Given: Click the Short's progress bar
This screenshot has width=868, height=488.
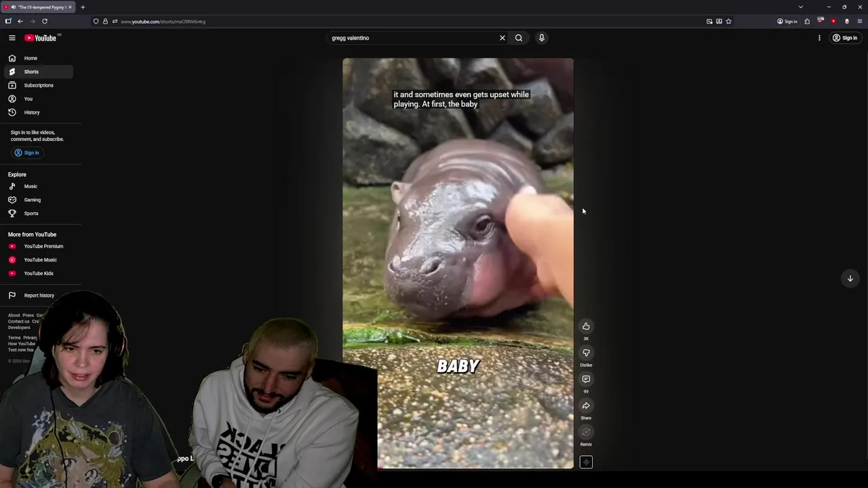Looking at the screenshot, I should [475, 467].
